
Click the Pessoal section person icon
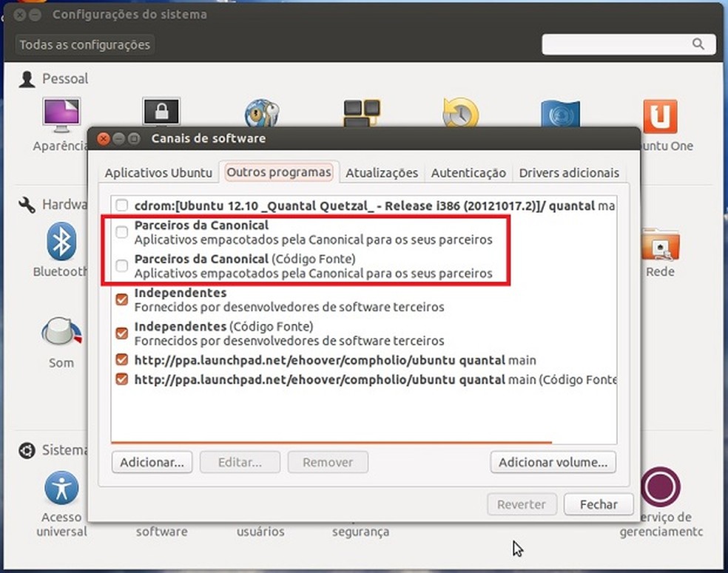tap(27, 79)
